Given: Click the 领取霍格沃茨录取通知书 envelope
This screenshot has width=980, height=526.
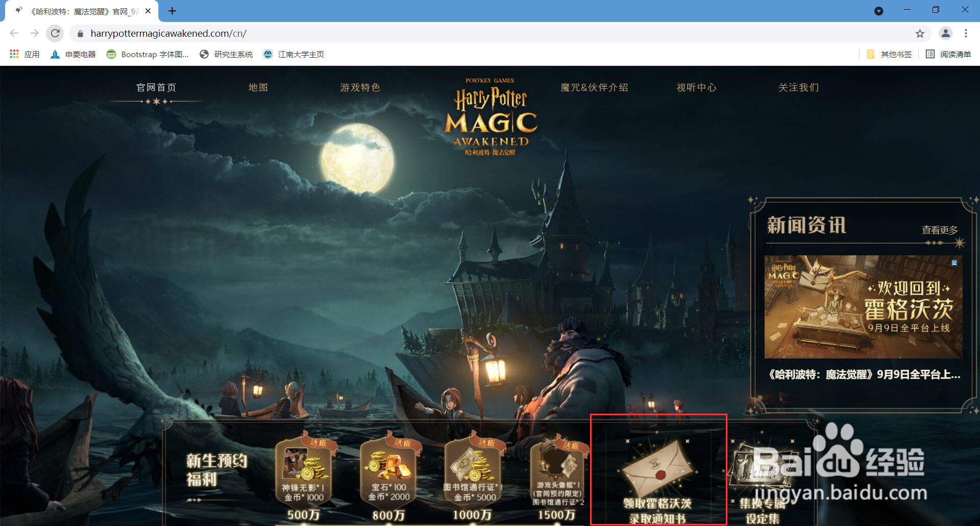Looking at the screenshot, I should pyautogui.click(x=658, y=470).
